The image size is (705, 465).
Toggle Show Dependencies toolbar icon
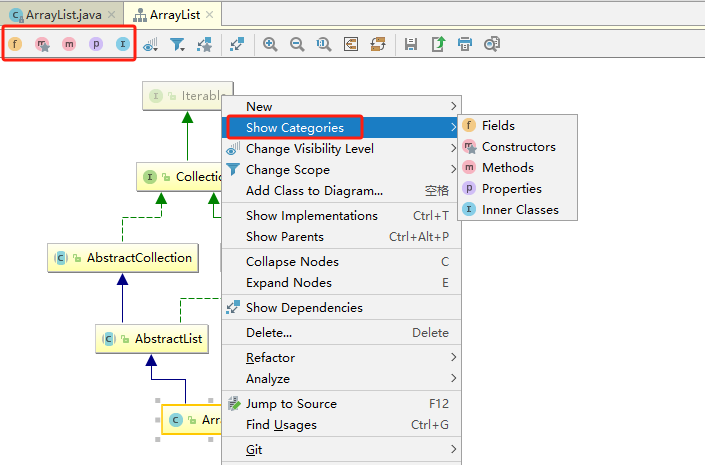236,44
